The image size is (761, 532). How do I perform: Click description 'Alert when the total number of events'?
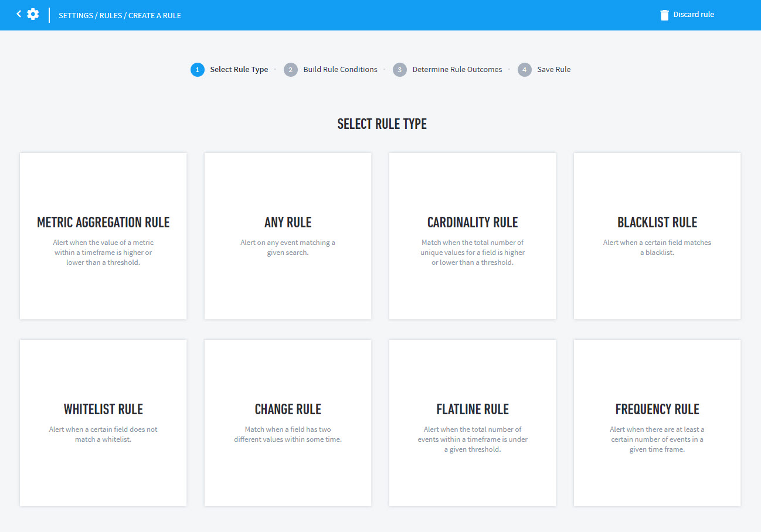(x=473, y=439)
